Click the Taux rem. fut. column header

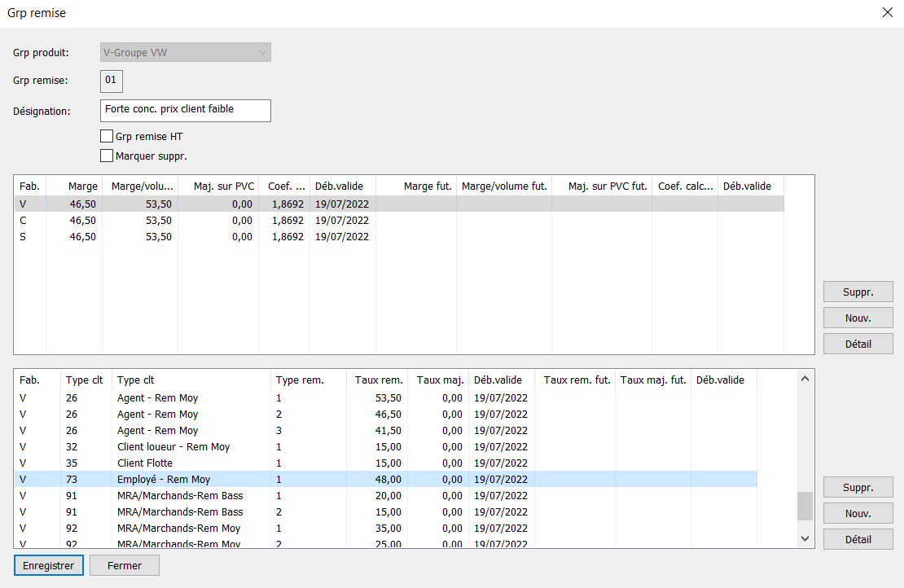point(575,380)
